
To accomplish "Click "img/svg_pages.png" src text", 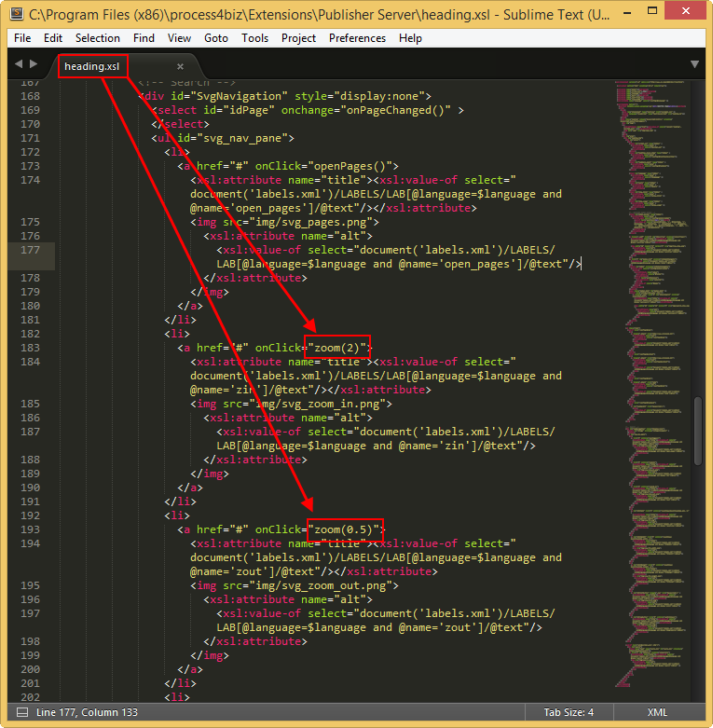I will [x=311, y=223].
